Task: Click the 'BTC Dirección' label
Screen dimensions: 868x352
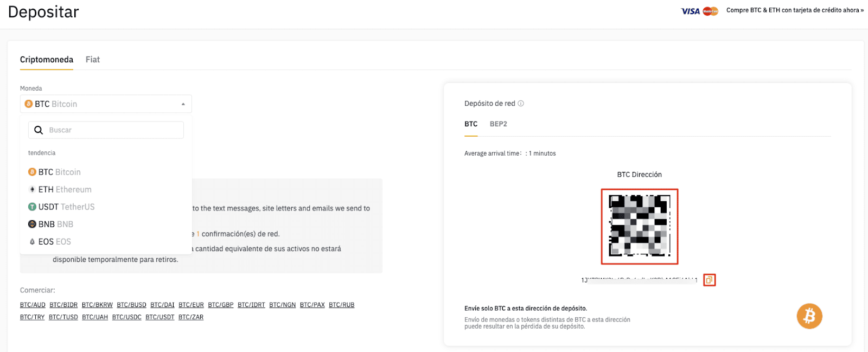Action: click(640, 175)
